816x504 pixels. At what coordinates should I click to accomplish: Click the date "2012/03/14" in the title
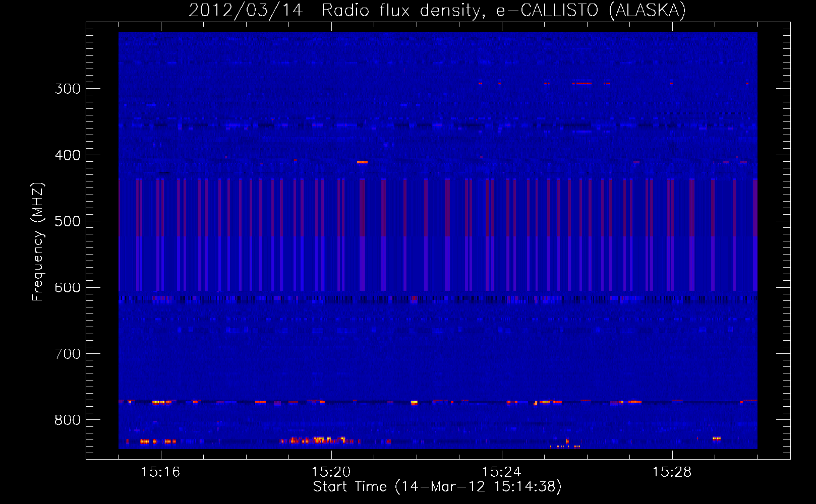246,11
